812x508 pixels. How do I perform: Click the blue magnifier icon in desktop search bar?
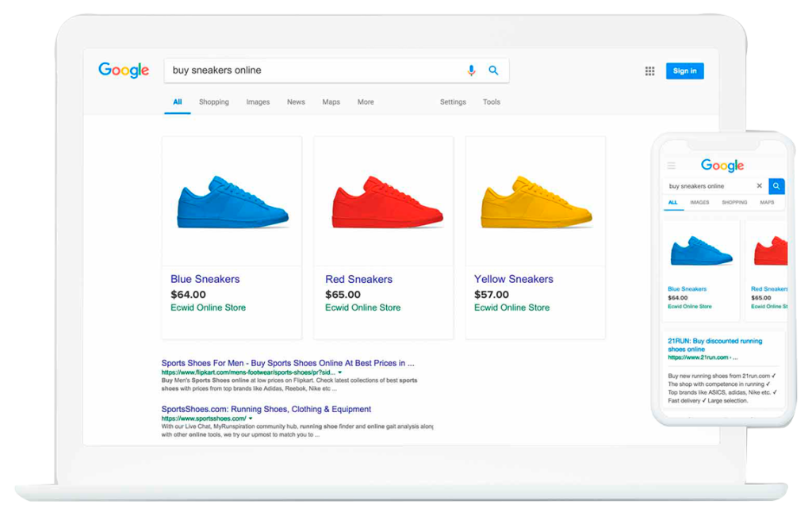click(493, 71)
